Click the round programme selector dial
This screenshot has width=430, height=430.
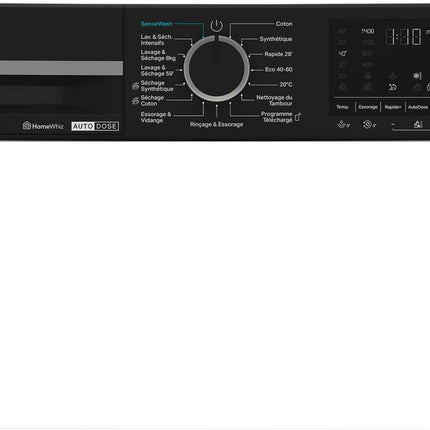pyautogui.click(x=217, y=69)
